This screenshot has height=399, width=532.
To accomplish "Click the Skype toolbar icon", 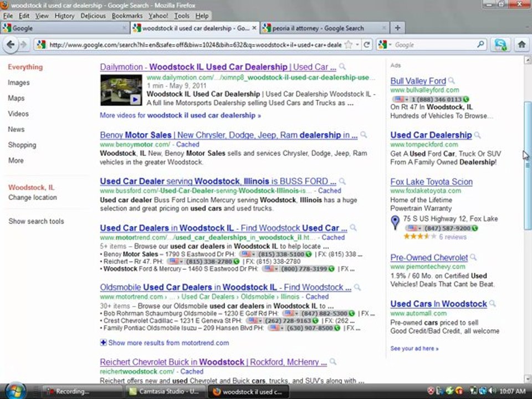I will [500, 44].
